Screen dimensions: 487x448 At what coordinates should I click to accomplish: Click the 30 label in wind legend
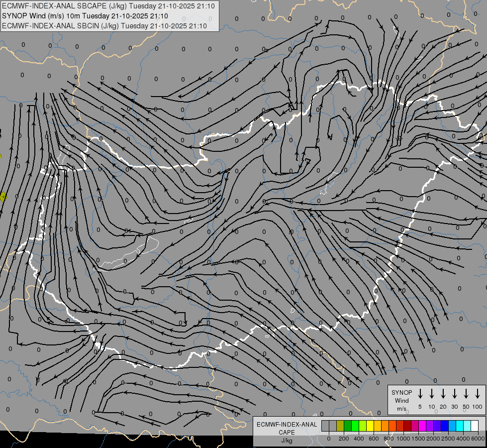[454, 407]
